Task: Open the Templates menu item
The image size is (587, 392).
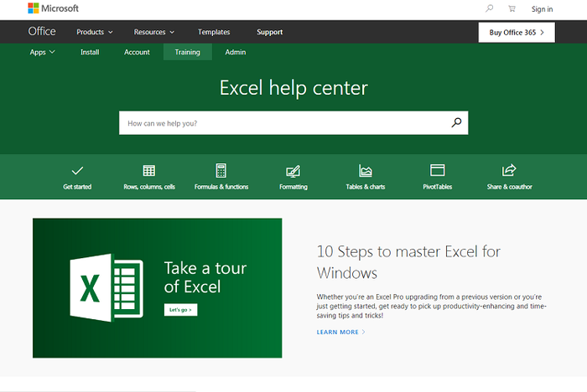Action: 214,32
